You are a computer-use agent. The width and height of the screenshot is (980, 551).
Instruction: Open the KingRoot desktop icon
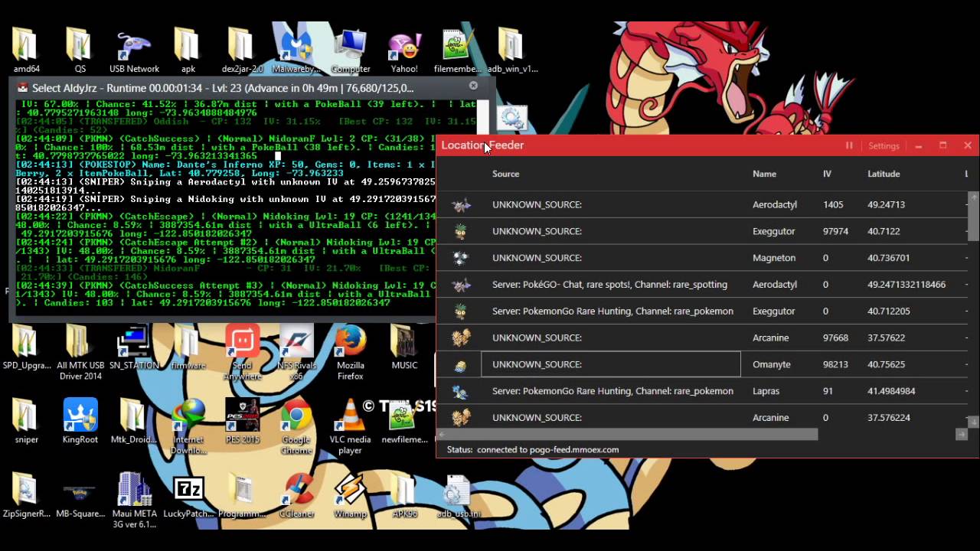tap(80, 417)
